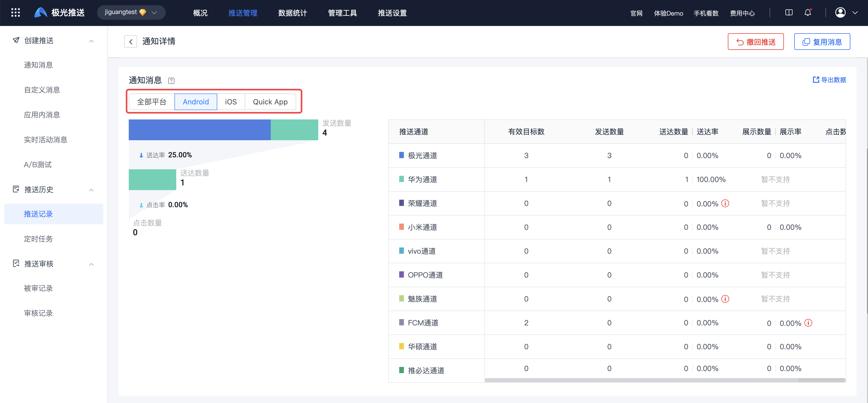
Task: Open 推送记录 in sidebar
Action: (x=53, y=214)
